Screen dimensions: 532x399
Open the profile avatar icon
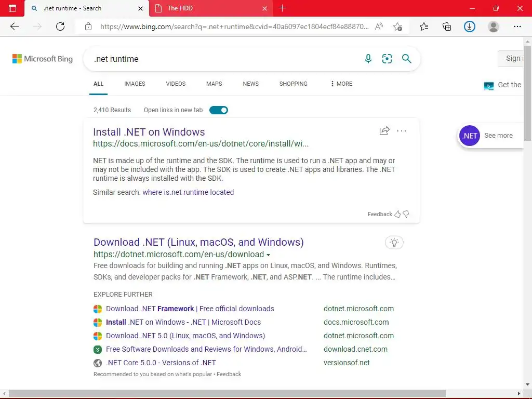494,26
